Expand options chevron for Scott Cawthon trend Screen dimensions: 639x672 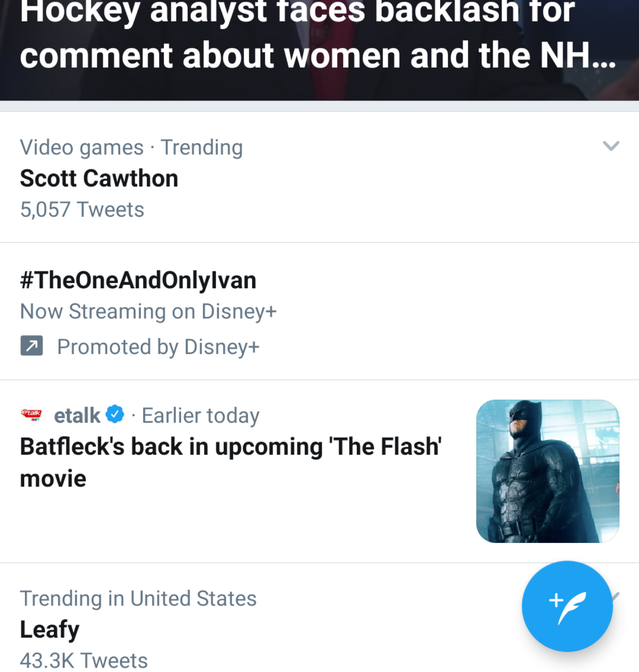pyautogui.click(x=610, y=146)
